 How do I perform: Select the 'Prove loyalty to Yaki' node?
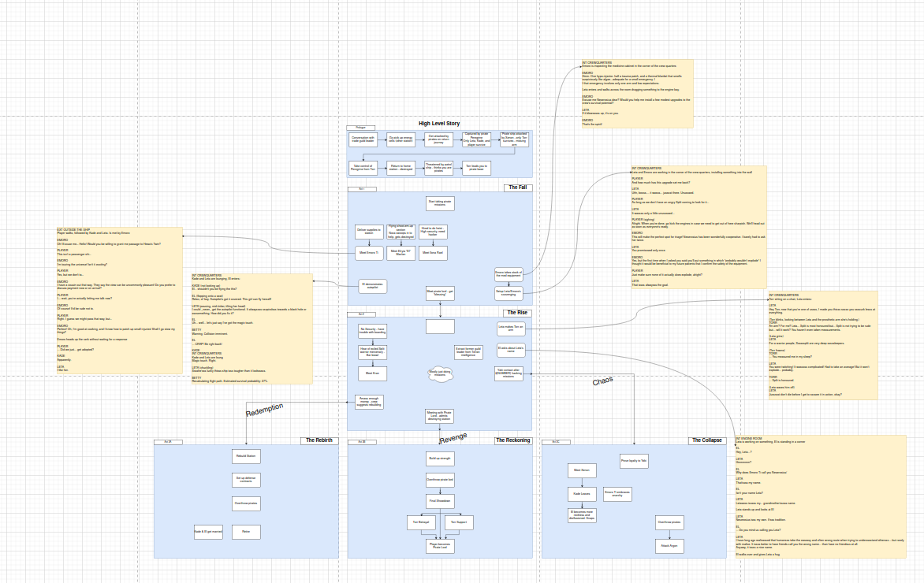click(x=634, y=461)
